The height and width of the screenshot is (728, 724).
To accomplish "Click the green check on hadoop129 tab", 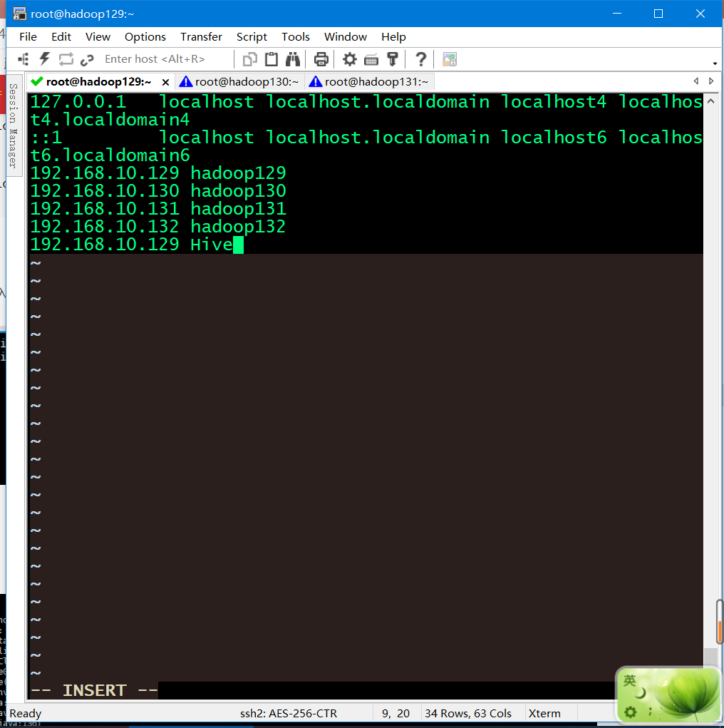I will (36, 82).
